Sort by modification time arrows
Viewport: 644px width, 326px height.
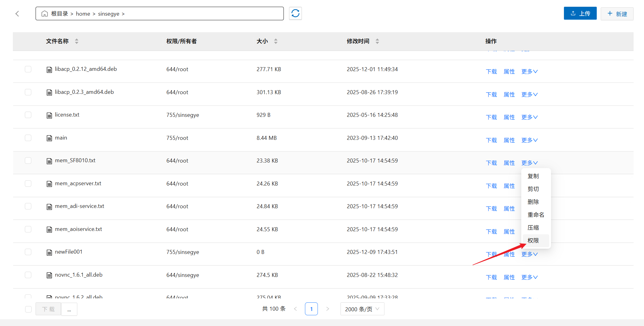coord(377,41)
